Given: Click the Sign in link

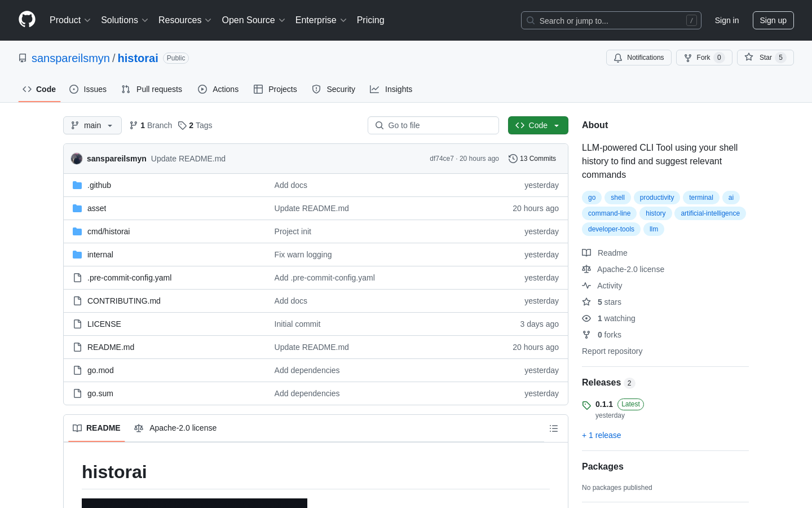Looking at the screenshot, I should [x=727, y=20].
